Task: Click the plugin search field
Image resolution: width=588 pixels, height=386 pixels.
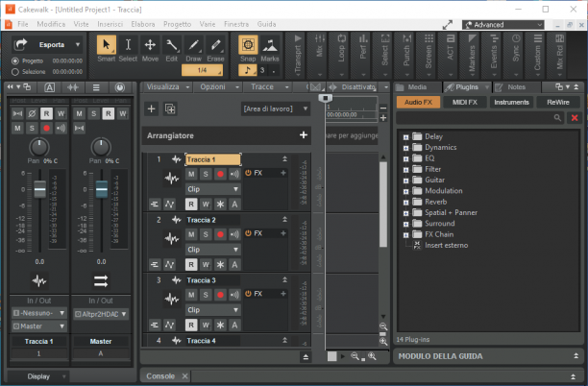Action: 480,118
